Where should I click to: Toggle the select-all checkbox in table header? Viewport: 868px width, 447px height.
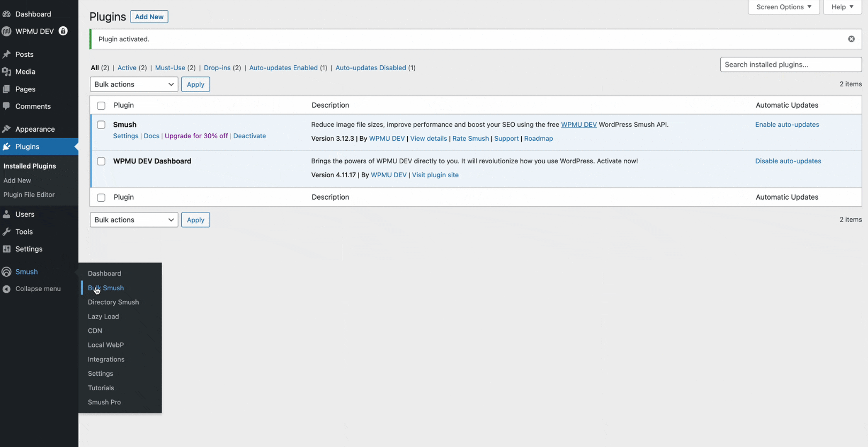[x=101, y=105]
